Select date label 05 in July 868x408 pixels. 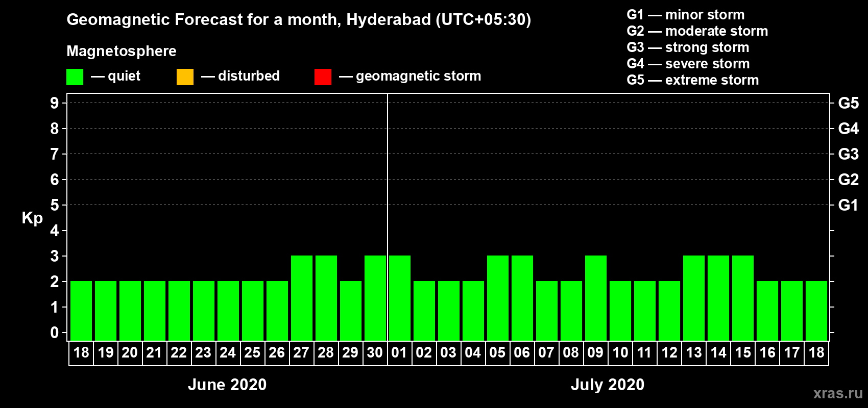[497, 352]
